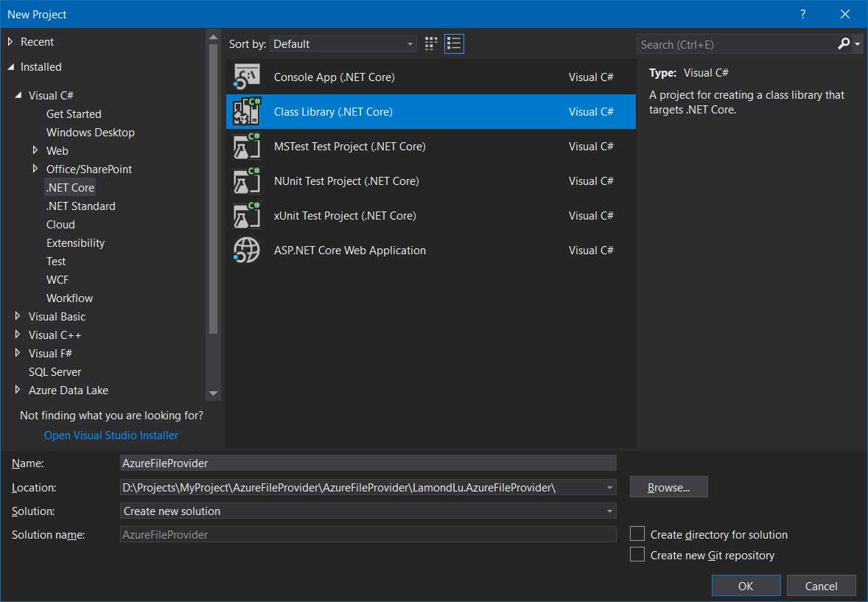This screenshot has width=868, height=602.
Task: Click the project Name input field
Action: coord(368,463)
